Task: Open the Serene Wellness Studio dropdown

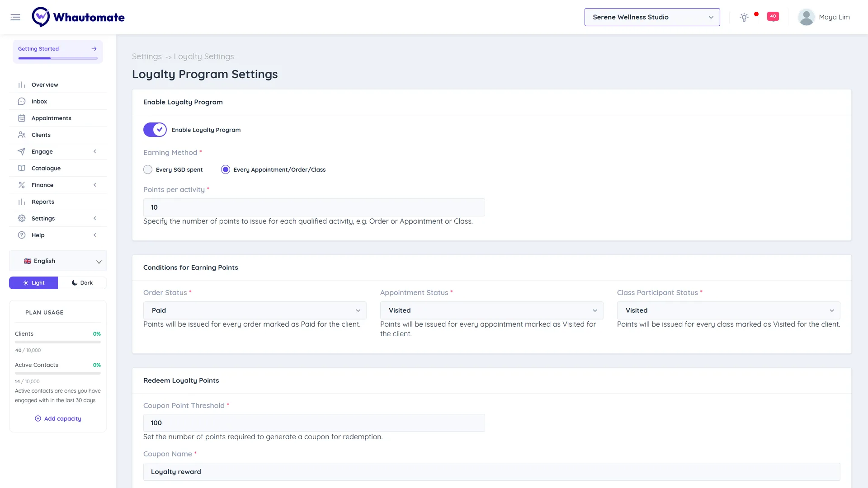Action: coord(652,17)
